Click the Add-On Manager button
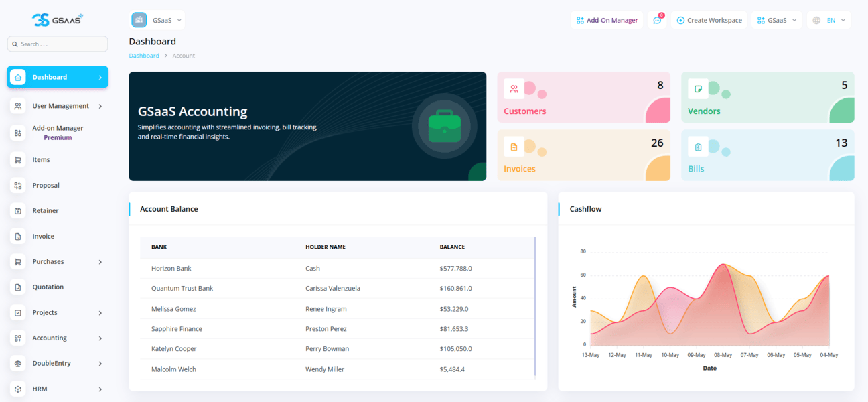Image resolution: width=868 pixels, height=402 pixels. pos(607,20)
